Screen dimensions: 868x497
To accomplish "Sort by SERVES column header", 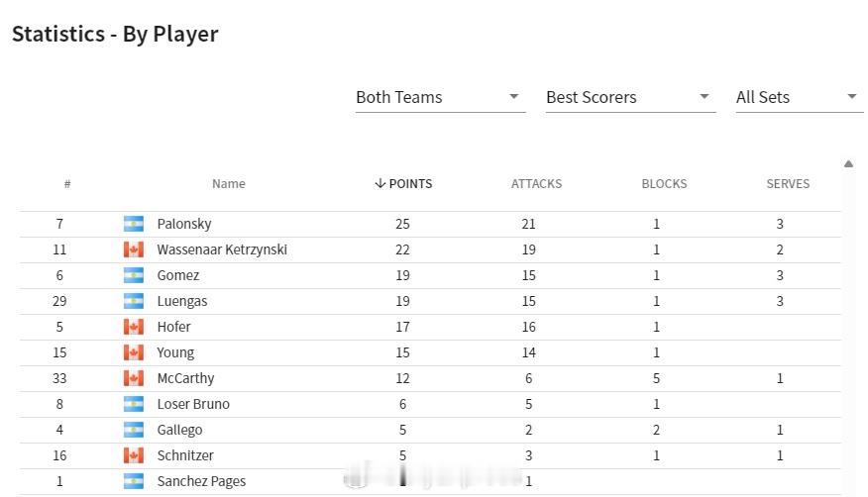I will [x=788, y=183].
